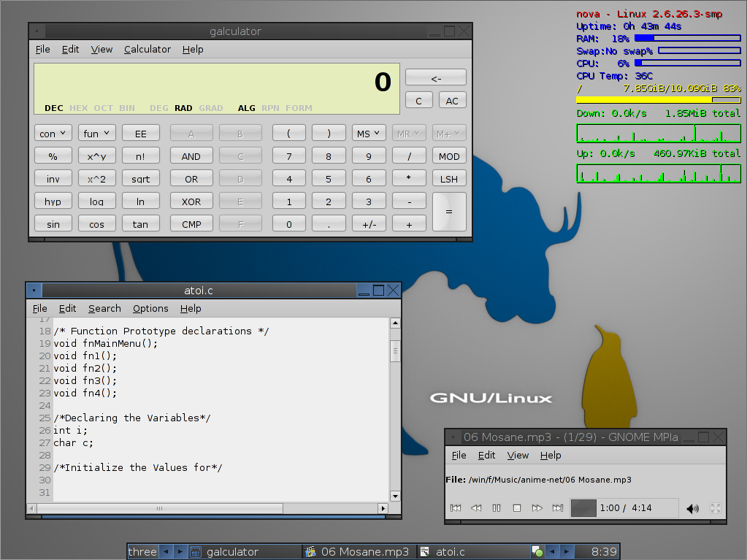The image size is (747, 560).
Task: Skip to next track in MPlayer
Action: [x=558, y=508]
